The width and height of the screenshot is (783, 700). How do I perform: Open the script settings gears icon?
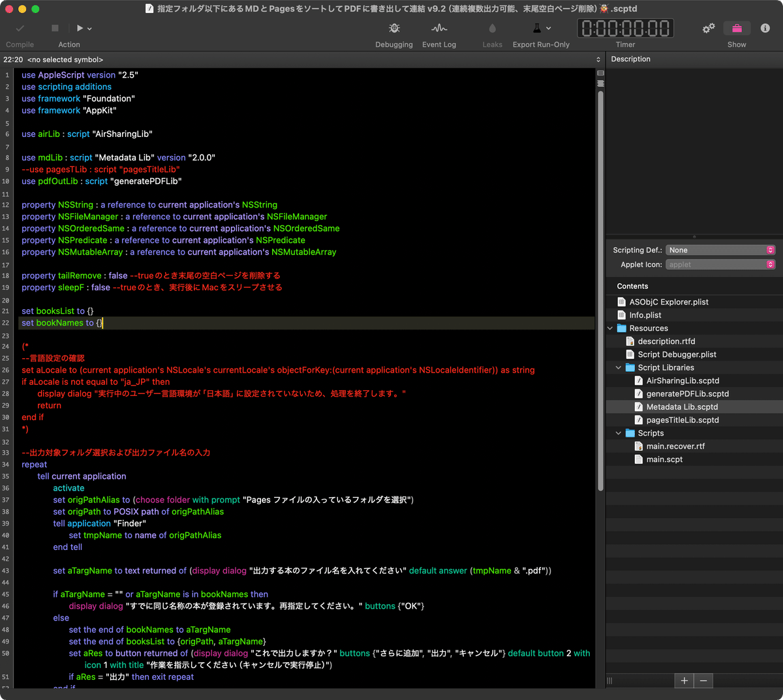709,28
